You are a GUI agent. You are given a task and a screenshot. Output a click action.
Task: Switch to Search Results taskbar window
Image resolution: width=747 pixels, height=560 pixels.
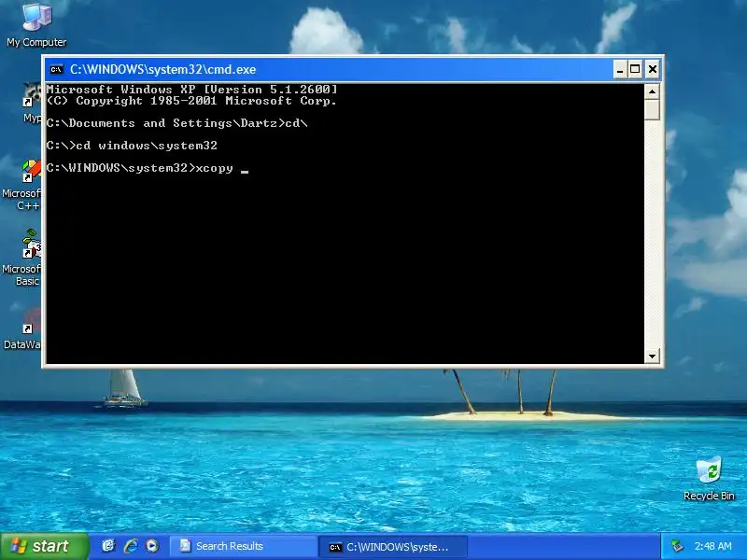[x=244, y=546]
